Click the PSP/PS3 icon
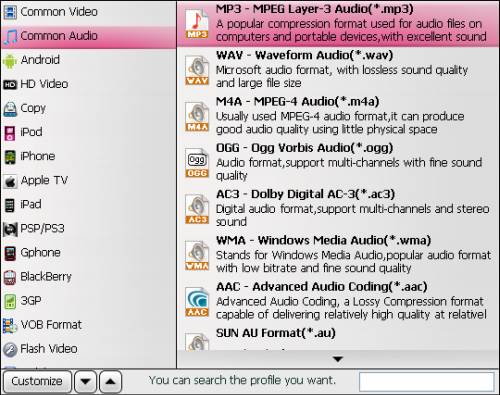500x395 pixels. (10, 229)
